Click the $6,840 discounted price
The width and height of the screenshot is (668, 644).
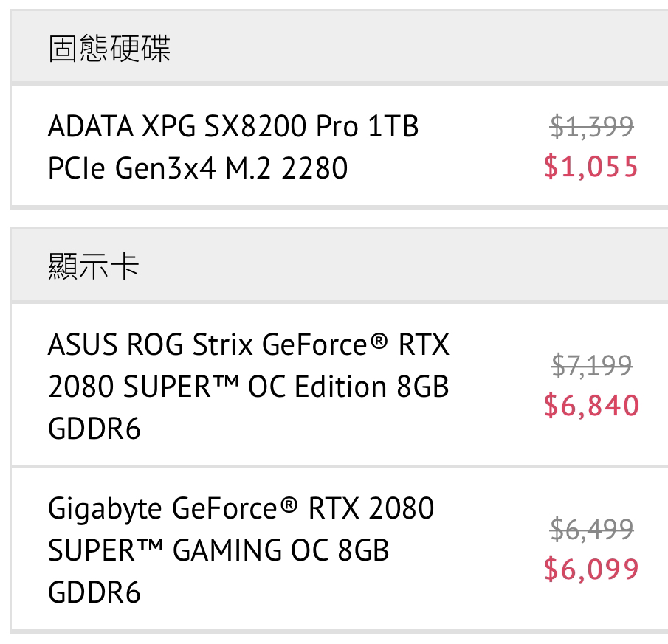591,405
